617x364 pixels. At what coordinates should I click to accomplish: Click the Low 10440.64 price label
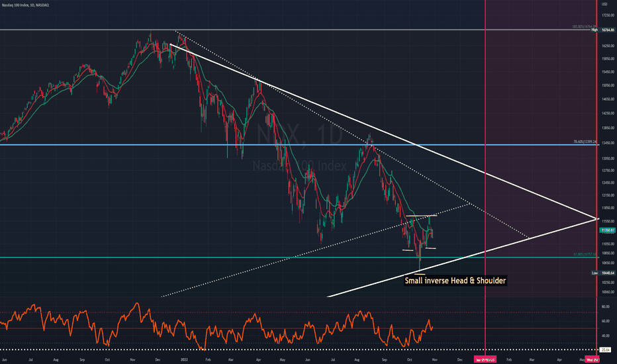click(603, 273)
